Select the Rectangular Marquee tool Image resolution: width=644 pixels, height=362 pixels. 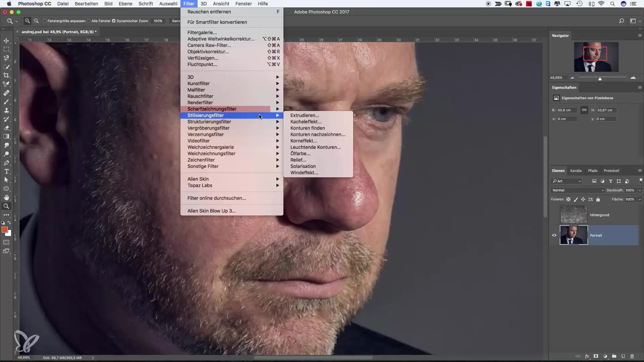click(6, 49)
